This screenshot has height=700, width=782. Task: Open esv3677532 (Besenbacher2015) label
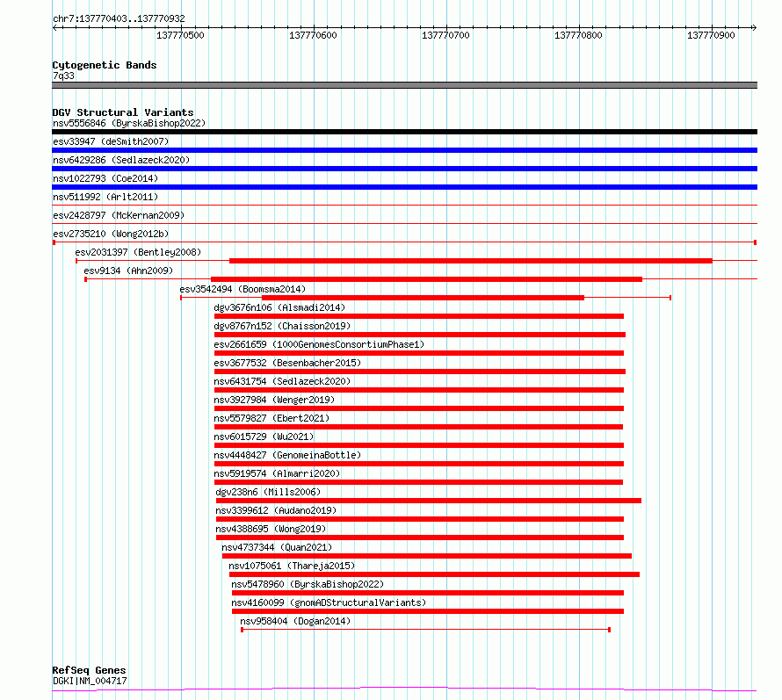pos(287,363)
